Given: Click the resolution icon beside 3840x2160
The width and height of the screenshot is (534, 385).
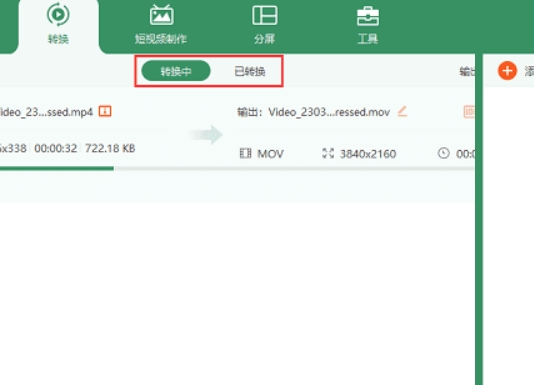Looking at the screenshot, I should 328,153.
